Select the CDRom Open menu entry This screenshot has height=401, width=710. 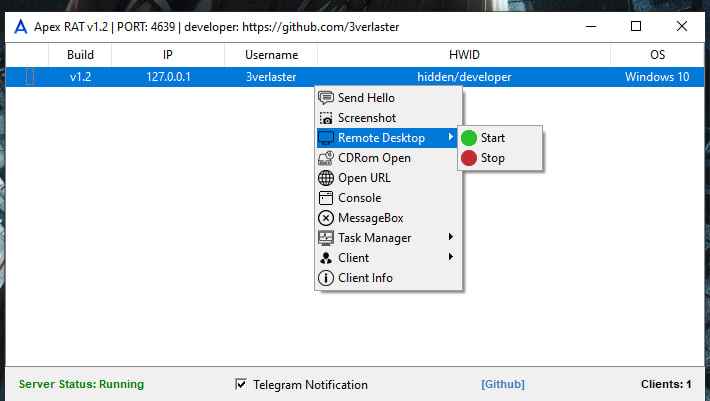[389, 158]
